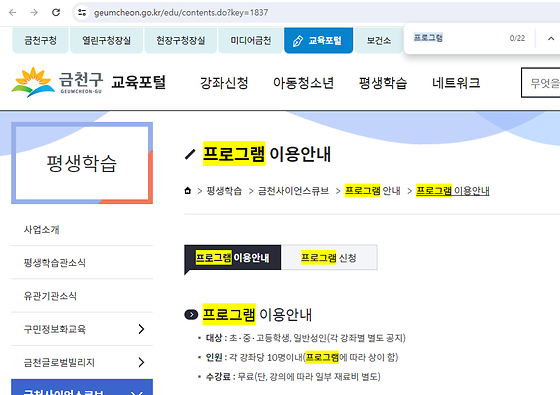Expand 금천글로벌빌리지 with its chevron
This screenshot has width=560, height=395.
coord(141,362)
